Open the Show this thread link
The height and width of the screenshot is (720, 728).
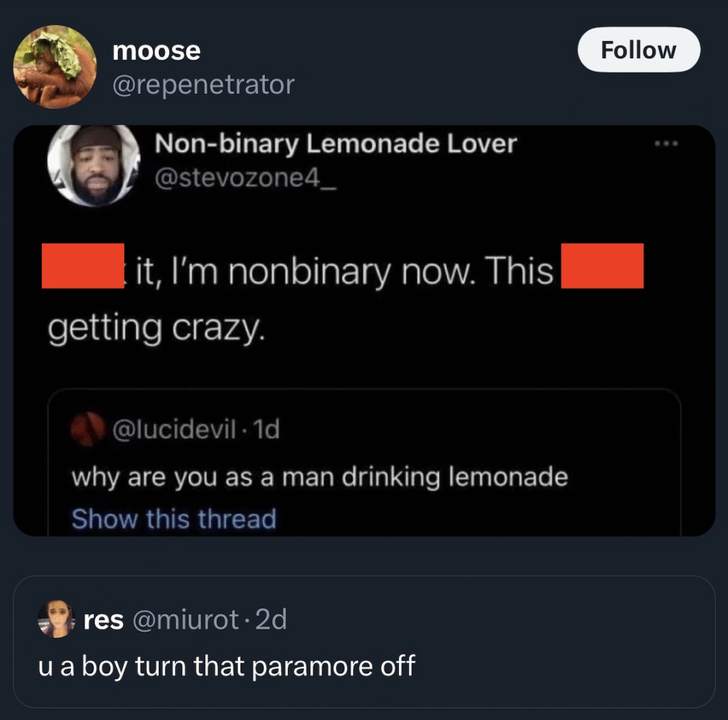click(173, 520)
